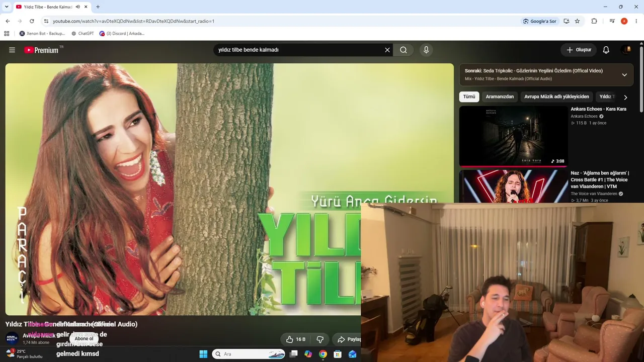Subscribe with Abone ol button
644x362 pixels.
point(84,338)
